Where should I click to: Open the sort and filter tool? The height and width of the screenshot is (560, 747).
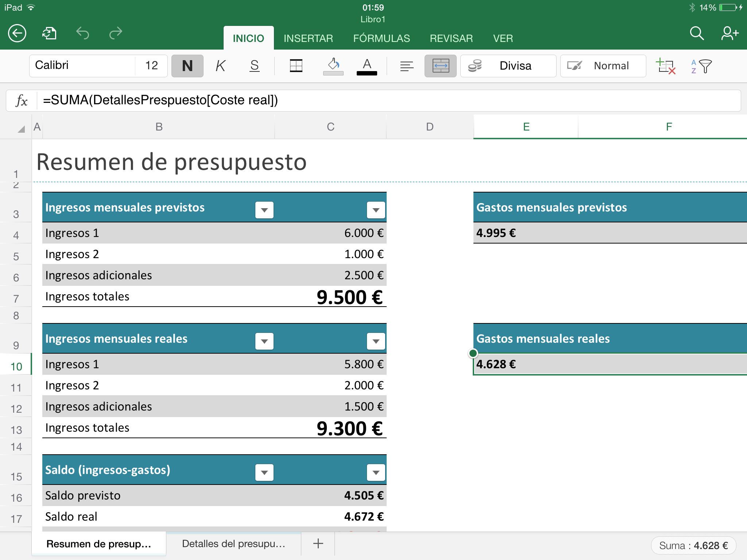[701, 66]
